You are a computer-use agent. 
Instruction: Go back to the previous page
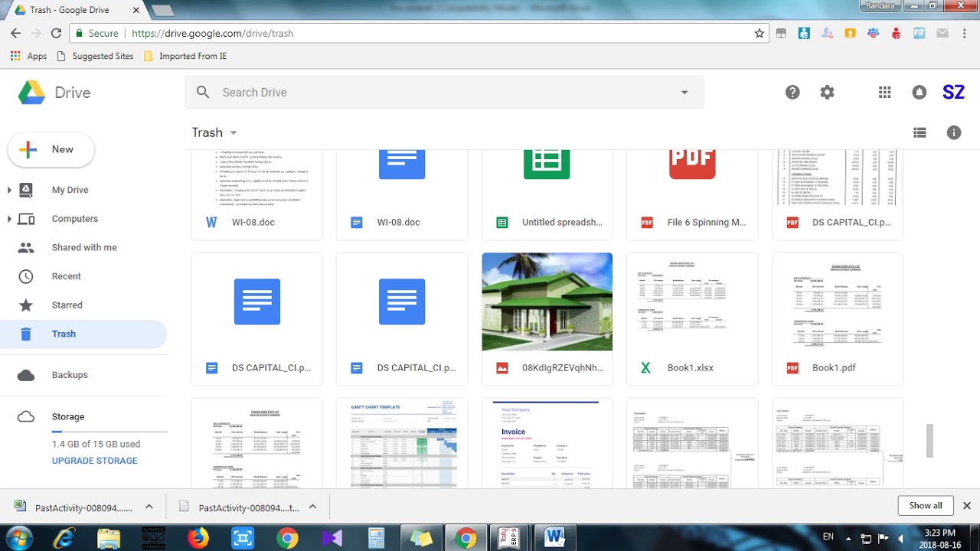(x=15, y=33)
